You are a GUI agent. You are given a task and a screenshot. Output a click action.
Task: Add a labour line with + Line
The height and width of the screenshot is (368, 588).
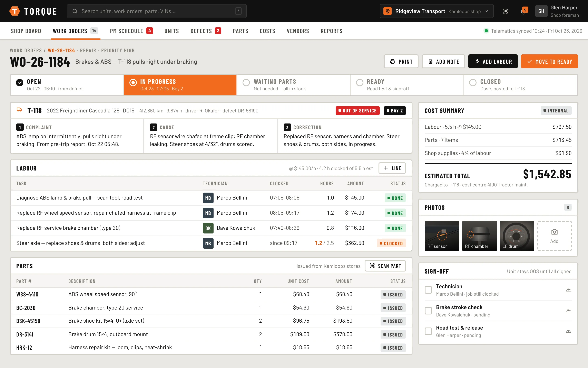[x=392, y=168]
